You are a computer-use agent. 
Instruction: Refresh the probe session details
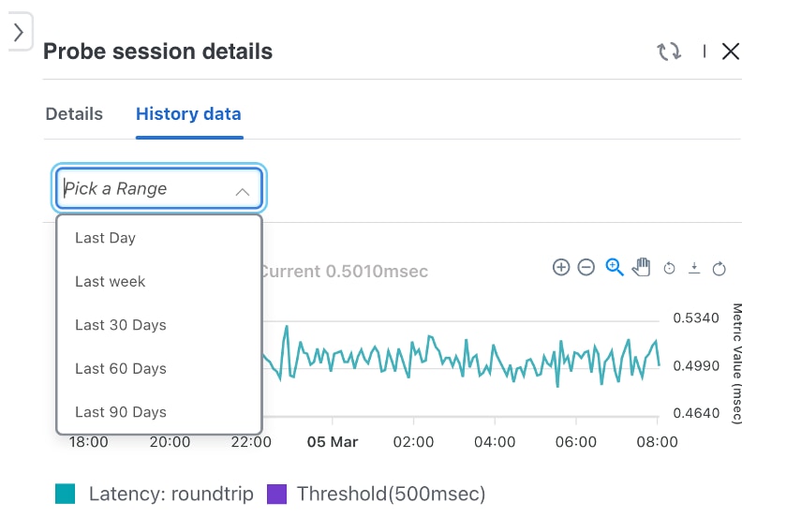669,52
